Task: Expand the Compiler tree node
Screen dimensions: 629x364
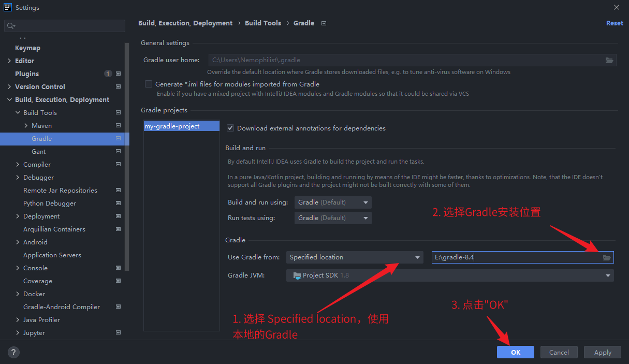Action: pyautogui.click(x=18, y=165)
